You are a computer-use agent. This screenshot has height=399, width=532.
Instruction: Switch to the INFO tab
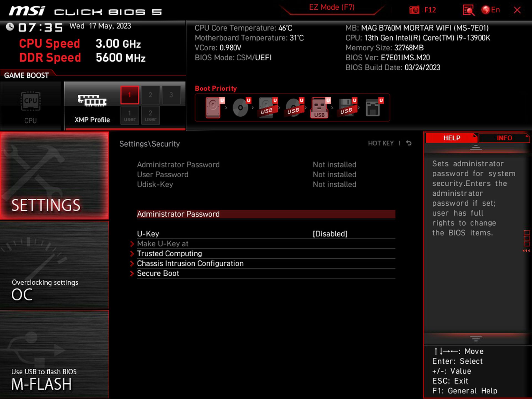504,138
